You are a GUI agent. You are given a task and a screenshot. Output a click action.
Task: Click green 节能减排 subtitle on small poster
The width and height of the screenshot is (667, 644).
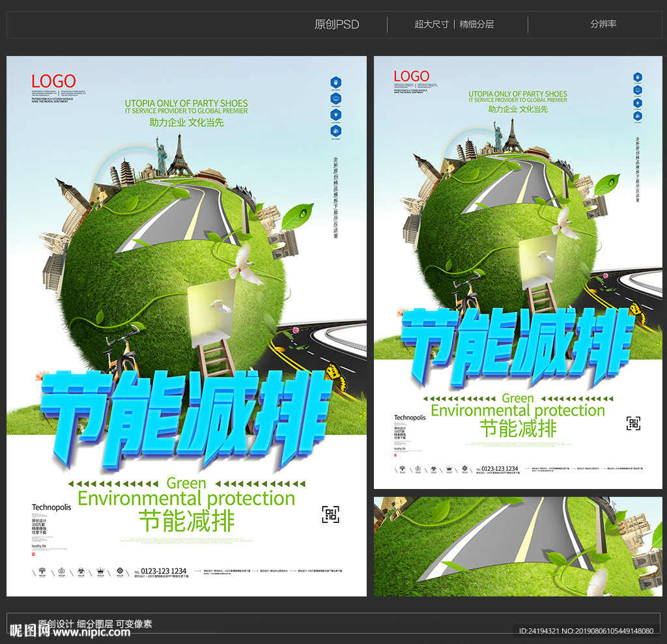[x=518, y=428]
